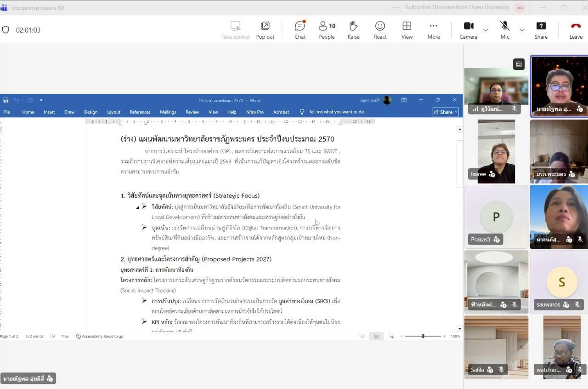Expand the Mic options dropdown arrow

click(x=521, y=30)
